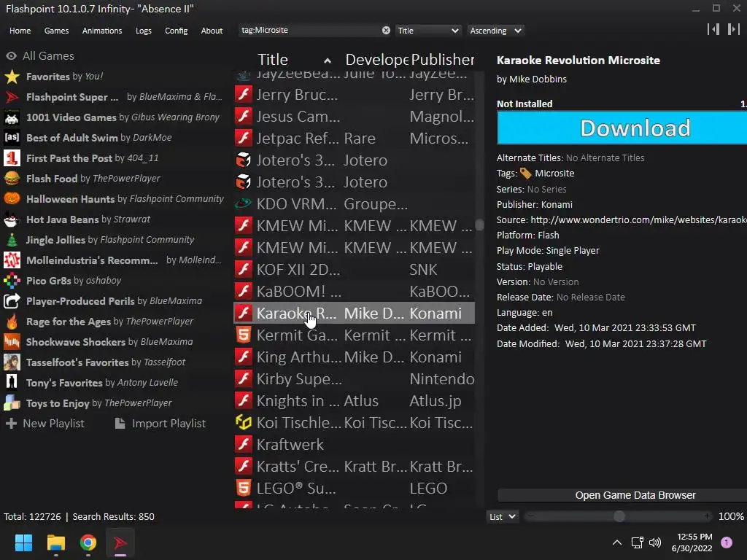Create a New Playlist
Viewport: 747px width, 560px height.
click(44, 424)
